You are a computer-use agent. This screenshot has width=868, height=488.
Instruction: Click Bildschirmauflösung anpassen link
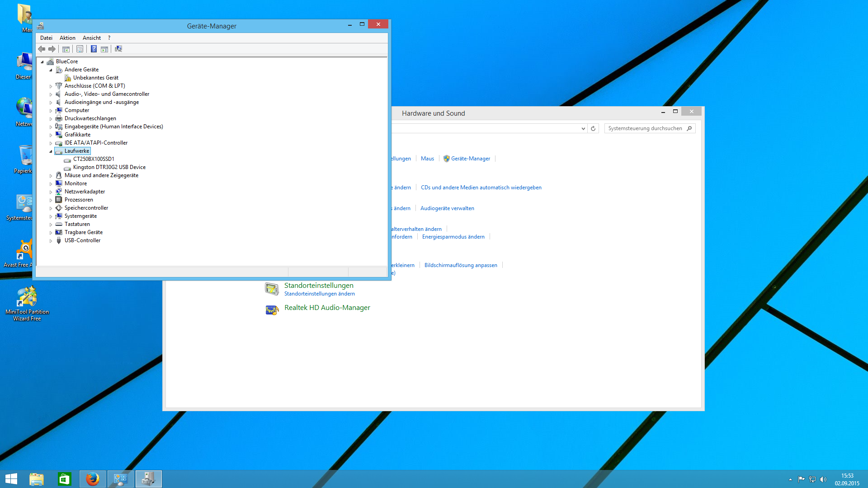[x=461, y=265]
